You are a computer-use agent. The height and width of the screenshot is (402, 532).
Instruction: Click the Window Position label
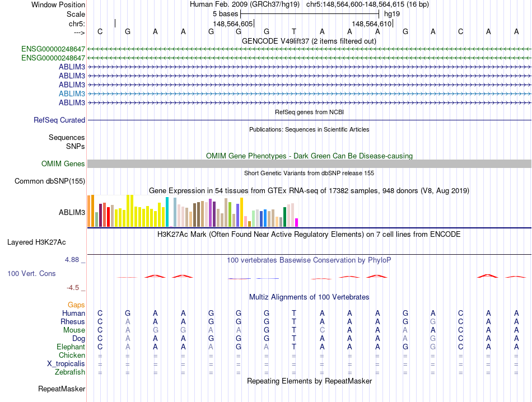[x=58, y=4]
